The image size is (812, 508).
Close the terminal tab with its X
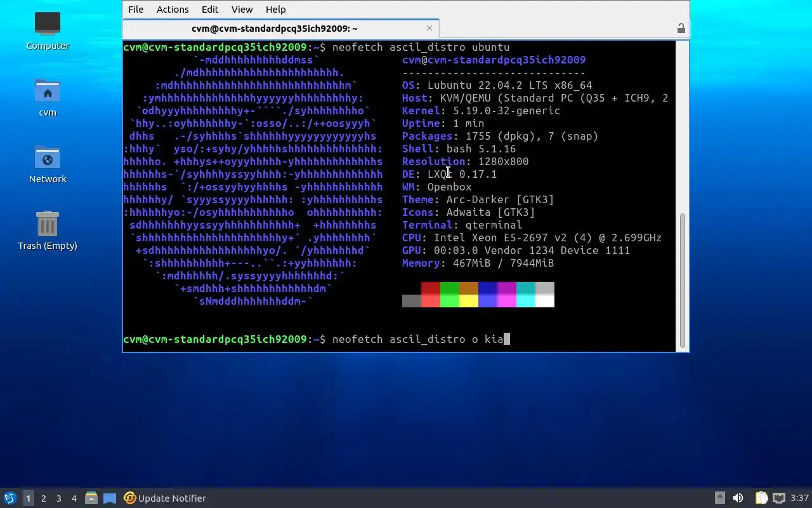coord(429,28)
